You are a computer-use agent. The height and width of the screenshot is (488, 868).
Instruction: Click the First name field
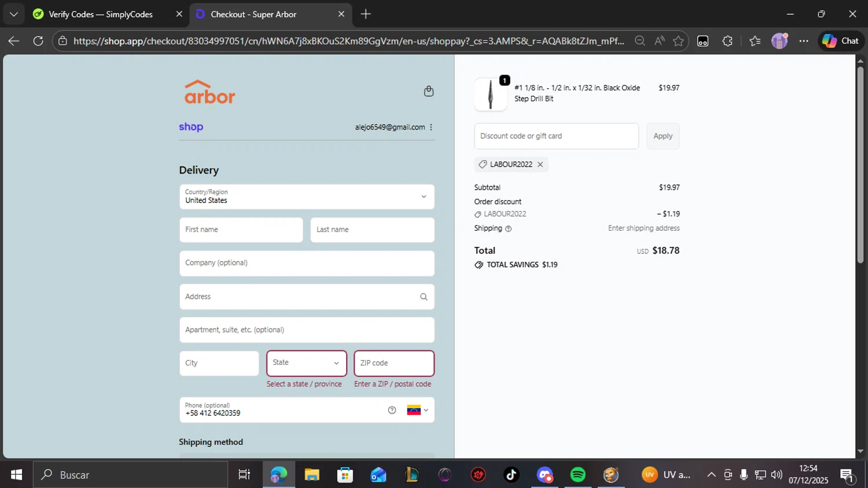click(241, 230)
